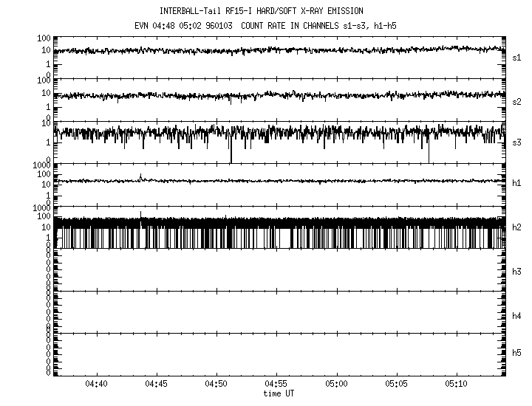This screenshot has width=532, height=406.
Task: Click the 04:55 time axis label
Action: pos(276,385)
